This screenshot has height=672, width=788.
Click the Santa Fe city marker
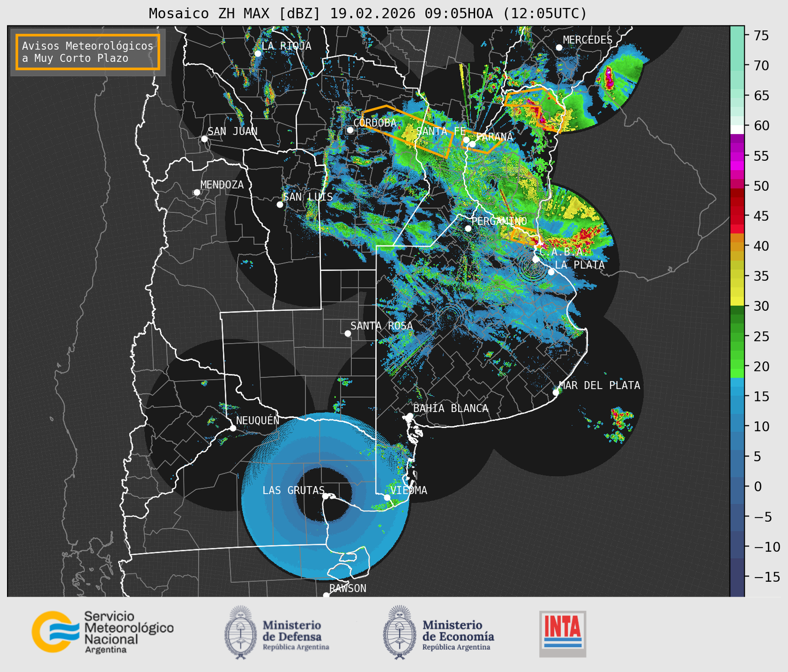click(466, 140)
